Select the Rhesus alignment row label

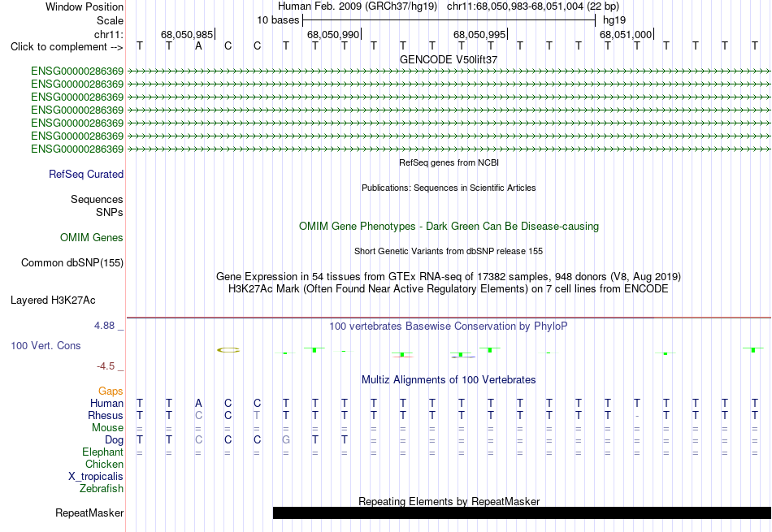pos(106,415)
